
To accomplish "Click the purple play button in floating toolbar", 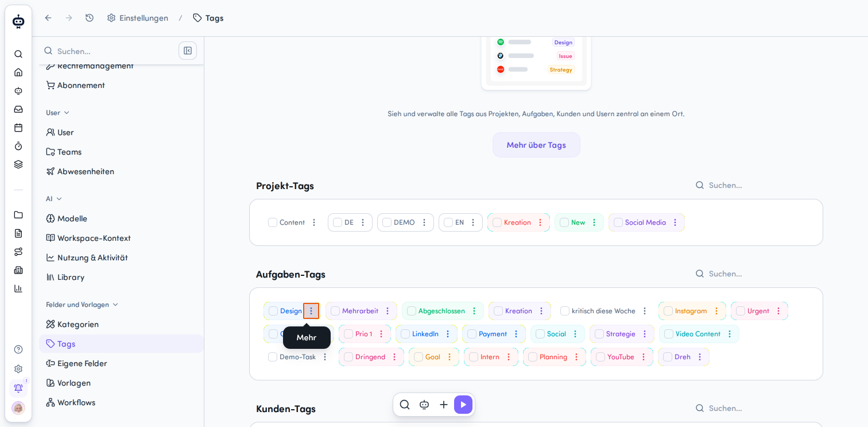I will tap(463, 405).
